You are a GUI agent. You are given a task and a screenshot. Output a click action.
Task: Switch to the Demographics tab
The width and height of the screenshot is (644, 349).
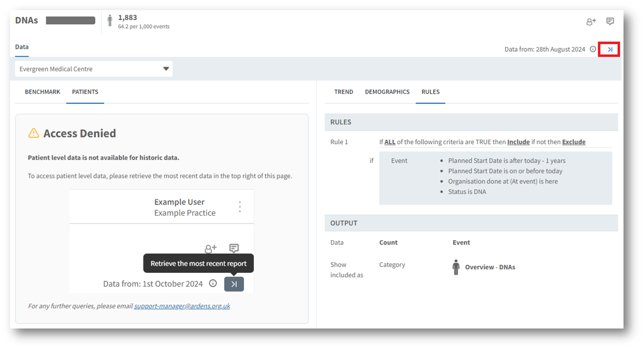pos(387,92)
